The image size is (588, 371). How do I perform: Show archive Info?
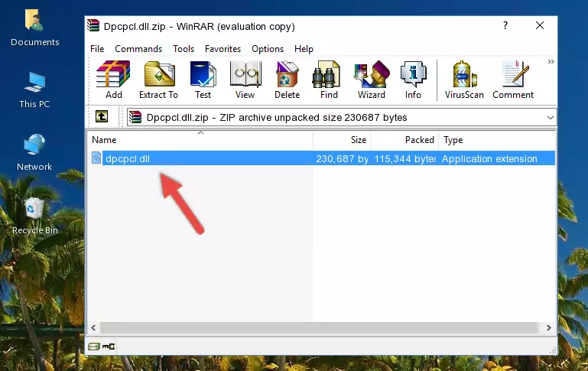pyautogui.click(x=413, y=80)
